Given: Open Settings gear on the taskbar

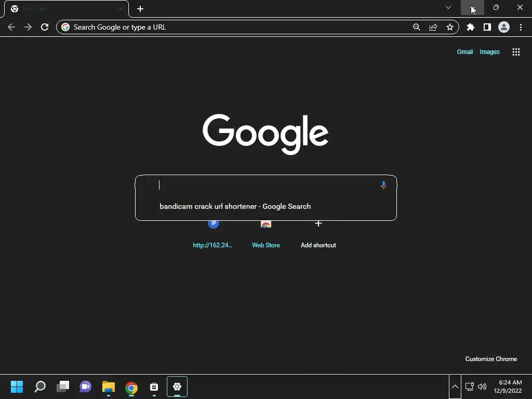Looking at the screenshot, I should 177,387.
